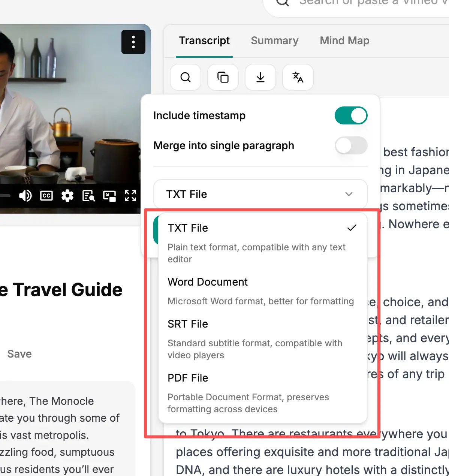Viewport: 449px width, 476px height.
Task: Open the video transcript search icon
Action: pos(88,196)
